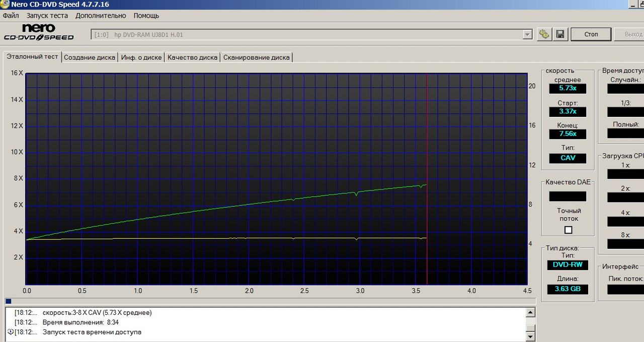The height and width of the screenshot is (342, 644).
Task: Switch to the Качество диска tab
Action: [192, 57]
